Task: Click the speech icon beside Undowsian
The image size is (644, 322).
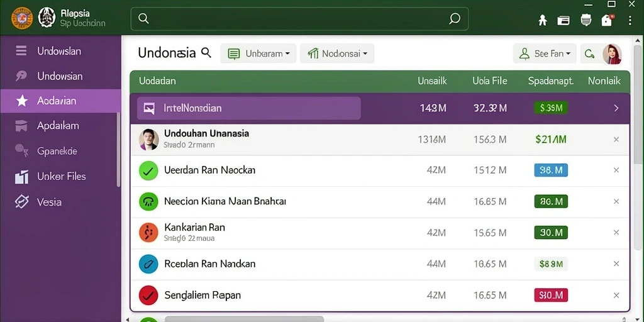Action: pyautogui.click(x=21, y=76)
